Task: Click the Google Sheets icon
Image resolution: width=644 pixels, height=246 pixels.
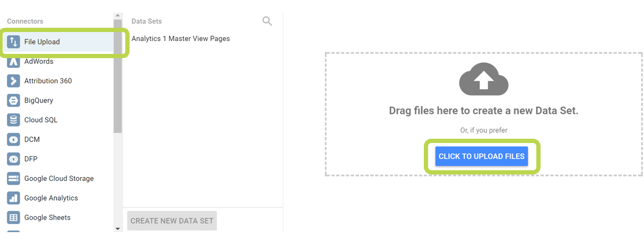Action: (13, 218)
